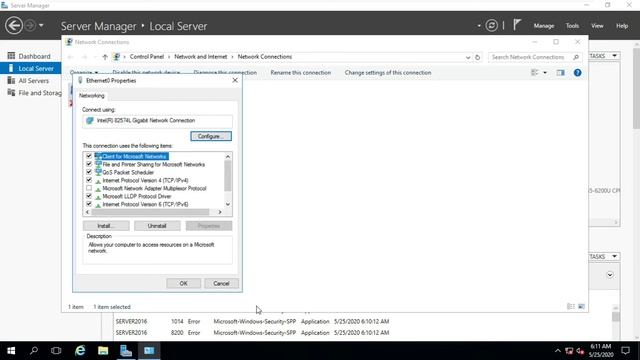Switch to the large icons view in the status bar

pos(581,307)
